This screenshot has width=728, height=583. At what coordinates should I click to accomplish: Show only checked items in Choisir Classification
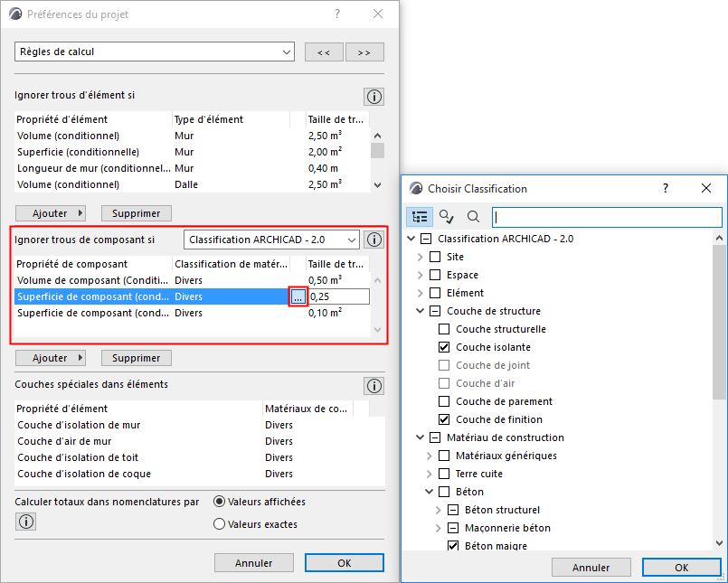tap(446, 217)
